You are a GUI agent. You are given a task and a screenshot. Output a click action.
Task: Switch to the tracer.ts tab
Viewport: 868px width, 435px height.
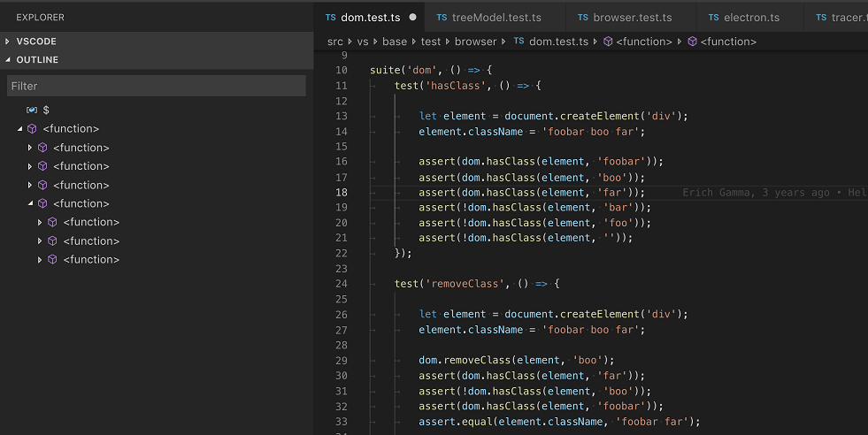pos(840,18)
